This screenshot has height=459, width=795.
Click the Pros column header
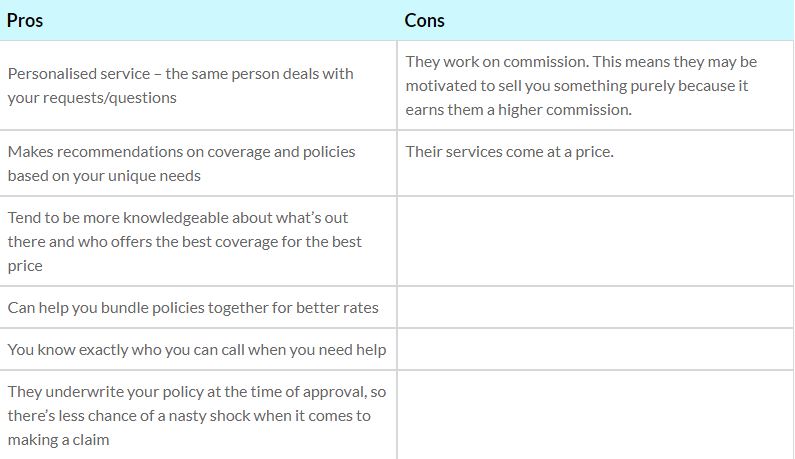25,20
